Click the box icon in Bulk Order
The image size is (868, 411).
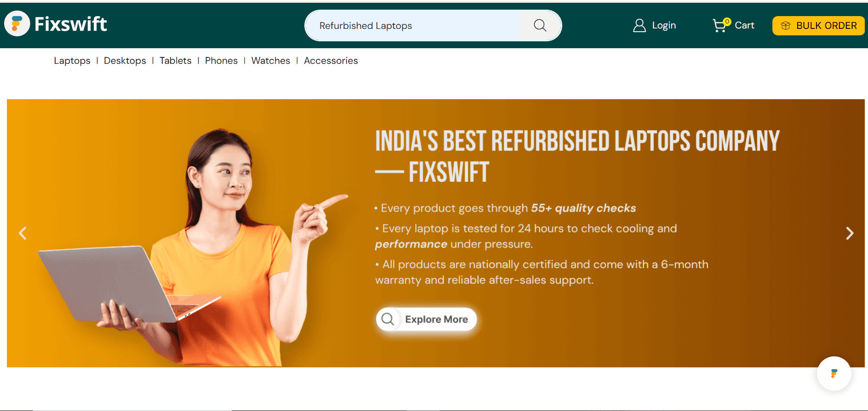click(x=786, y=26)
